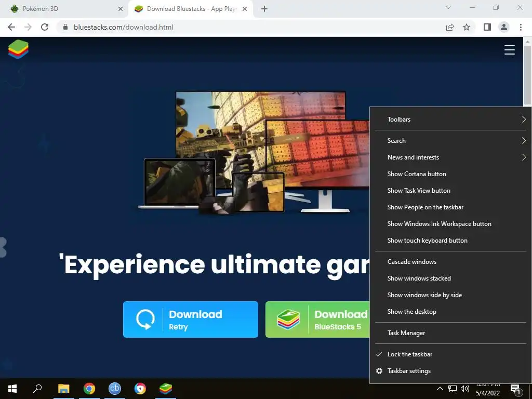The height and width of the screenshot is (399, 532).
Task: Click the browser forward arrow
Action: click(28, 27)
